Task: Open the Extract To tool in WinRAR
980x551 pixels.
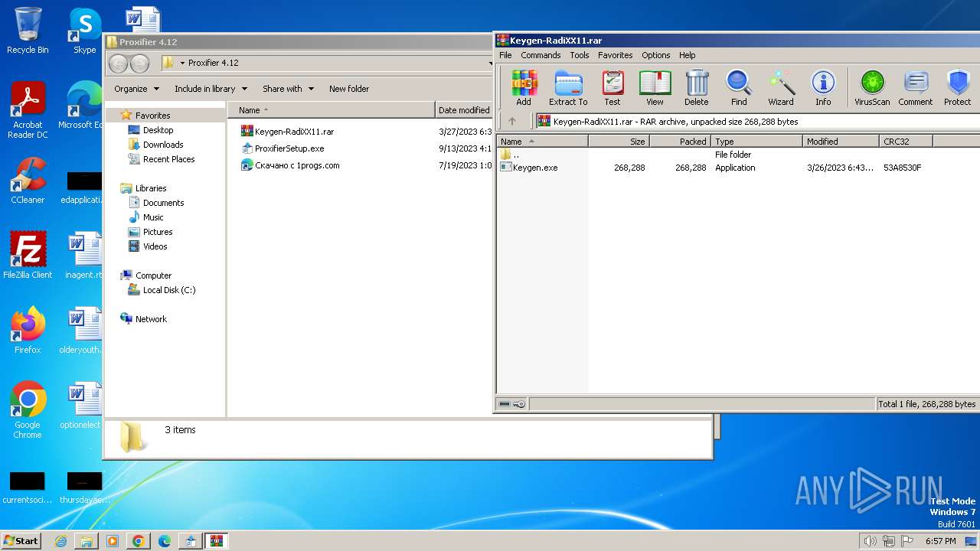Action: [568, 87]
